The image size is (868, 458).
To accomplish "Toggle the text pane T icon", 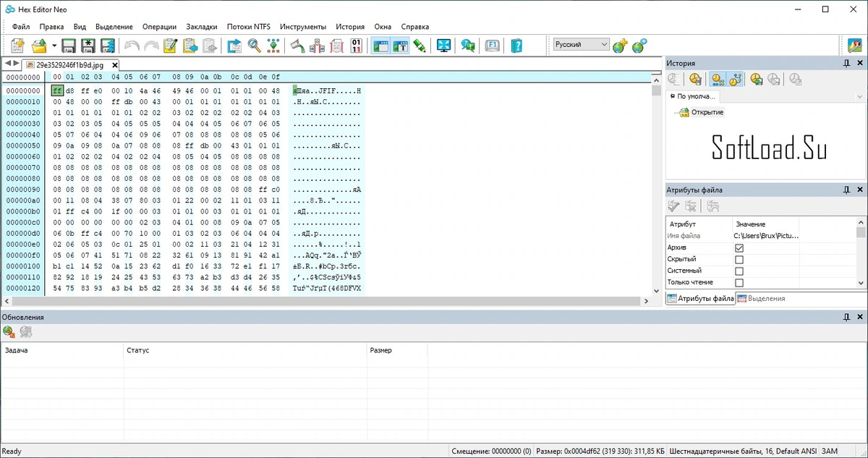I will 399,46.
